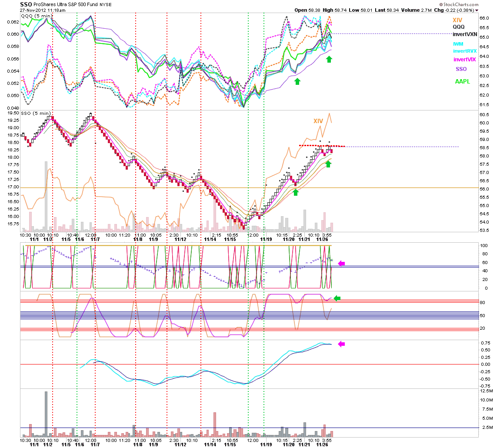500x448 pixels.
Task: Click the orange XIV entry in the legend
Action: click(457, 20)
